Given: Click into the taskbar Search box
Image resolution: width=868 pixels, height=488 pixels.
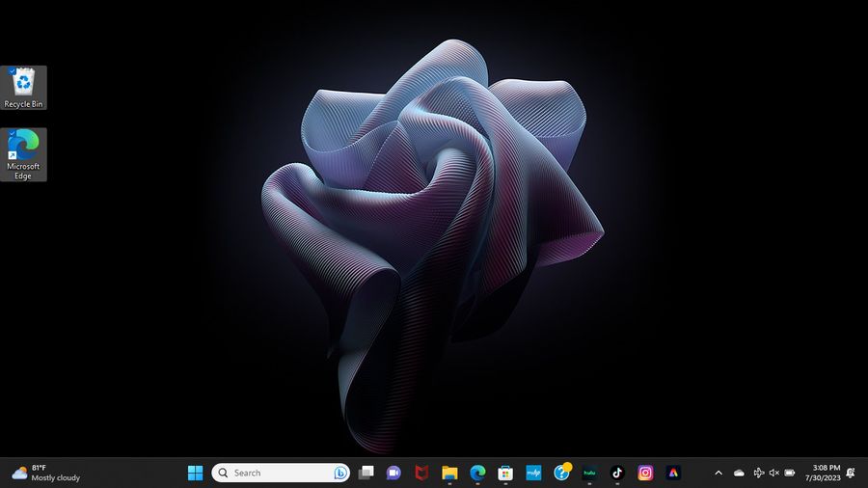Looking at the screenshot, I should 281,474.
